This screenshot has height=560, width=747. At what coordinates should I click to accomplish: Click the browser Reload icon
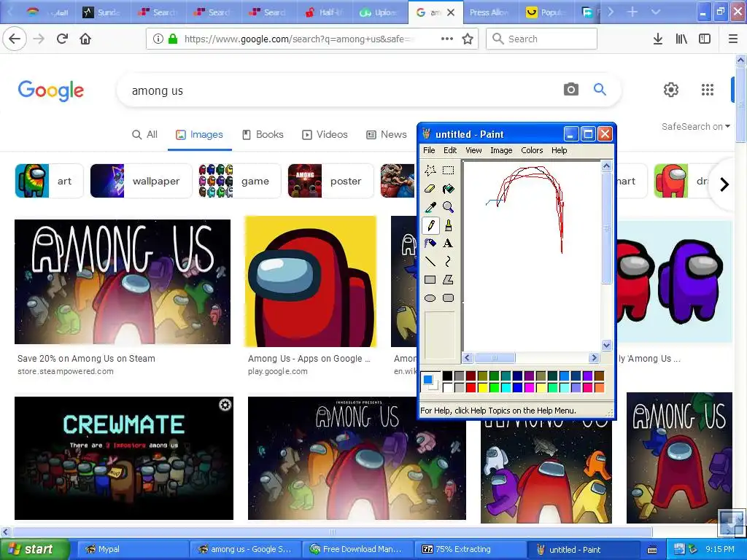[62, 39]
